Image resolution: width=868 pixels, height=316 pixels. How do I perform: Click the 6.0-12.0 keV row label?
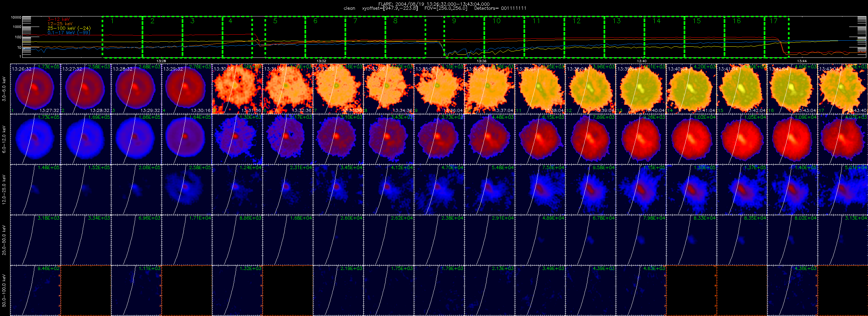pos(4,139)
